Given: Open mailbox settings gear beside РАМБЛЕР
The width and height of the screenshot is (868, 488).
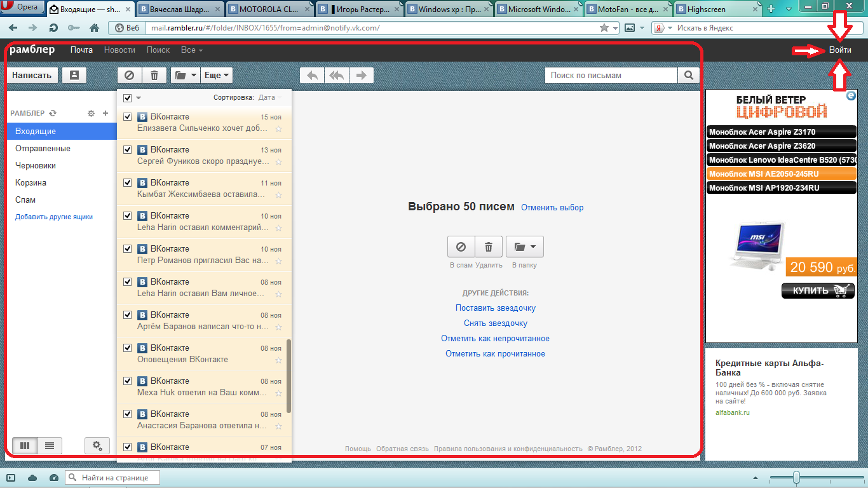Looking at the screenshot, I should pyautogui.click(x=91, y=113).
